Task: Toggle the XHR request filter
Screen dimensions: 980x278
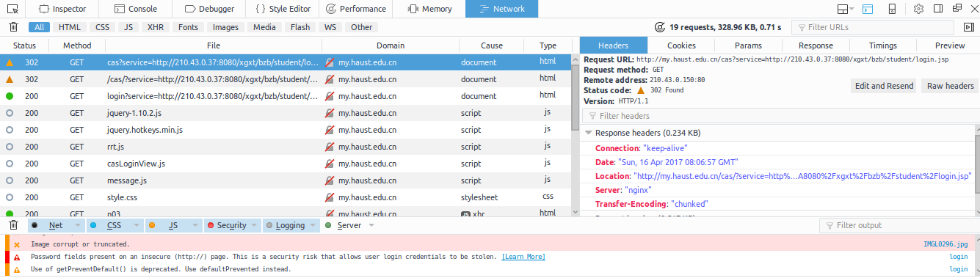Action: 156,27
